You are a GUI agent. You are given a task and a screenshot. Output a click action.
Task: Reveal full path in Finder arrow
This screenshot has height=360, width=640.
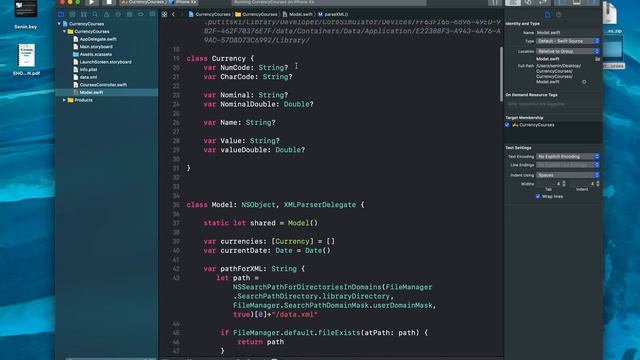[x=584, y=82]
